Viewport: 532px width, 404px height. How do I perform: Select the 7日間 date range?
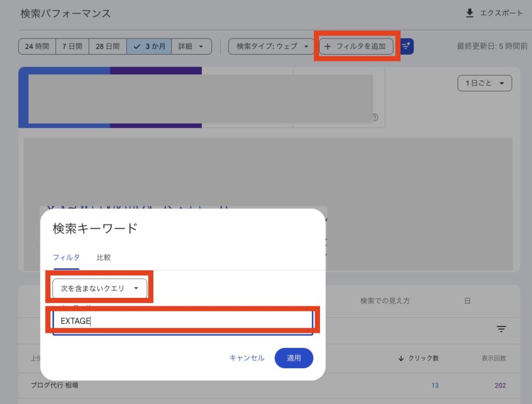point(72,46)
